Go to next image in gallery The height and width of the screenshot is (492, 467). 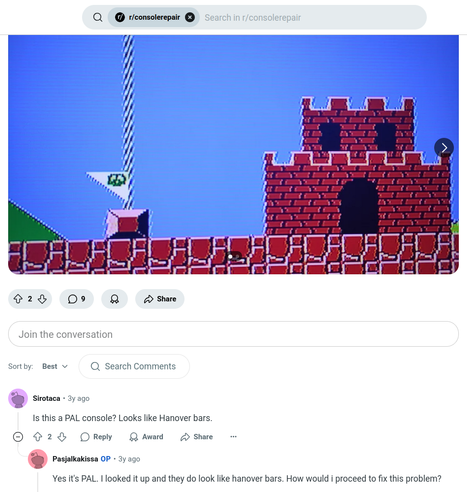click(444, 148)
